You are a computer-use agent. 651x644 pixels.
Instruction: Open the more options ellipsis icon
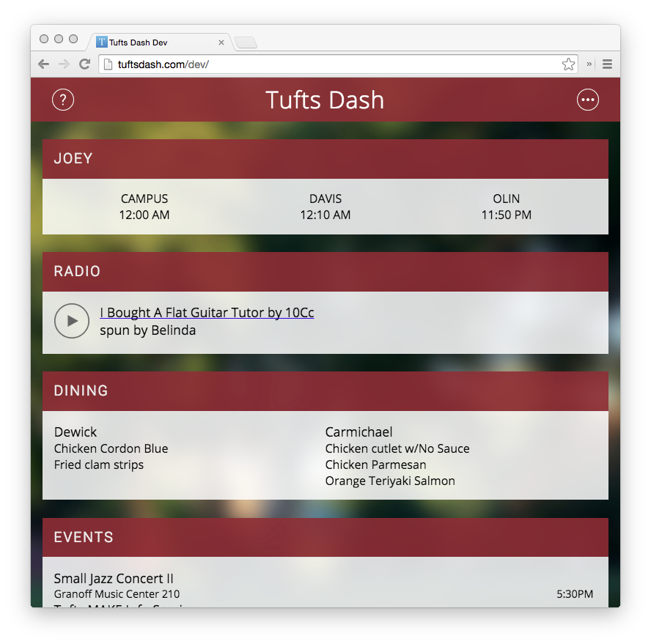click(x=588, y=100)
